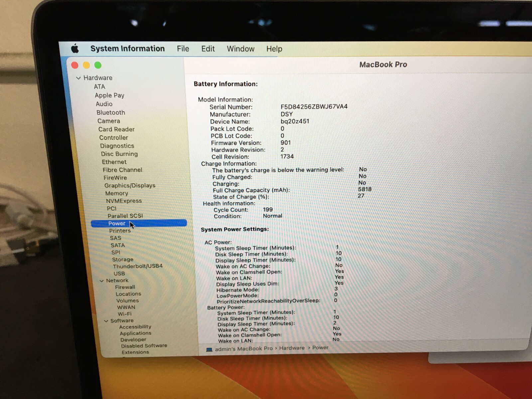
Task: Click the battery serial number F5D84256ZBWJ67VA4
Action: 314,107
